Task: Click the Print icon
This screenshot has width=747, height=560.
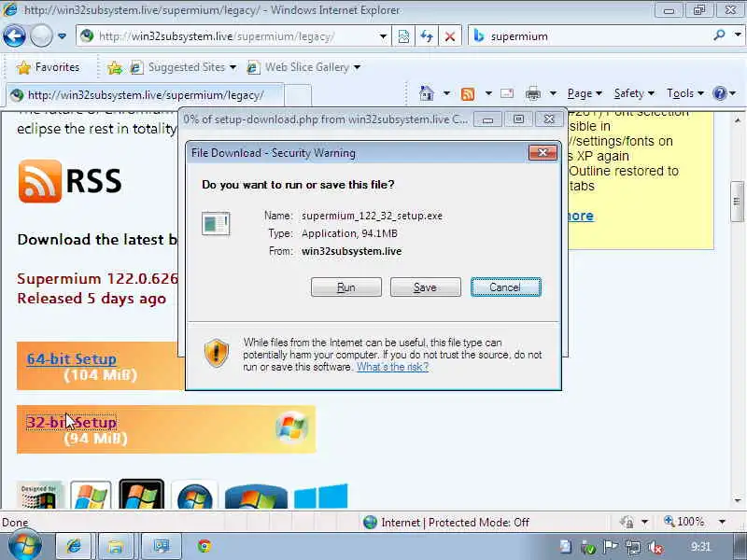Action: (x=532, y=94)
